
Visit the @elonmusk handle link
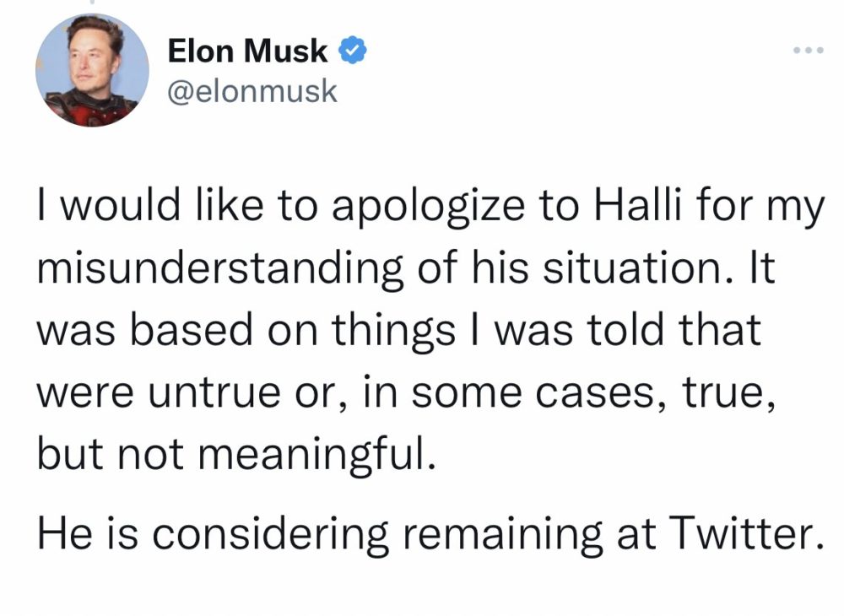click(252, 91)
